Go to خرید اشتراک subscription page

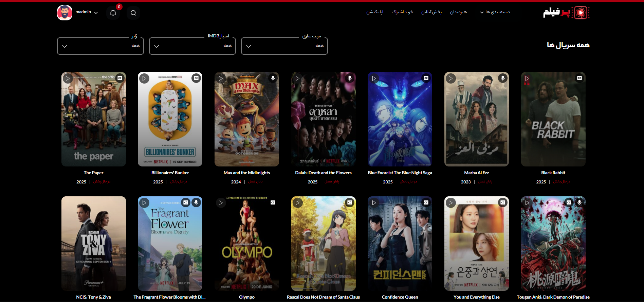(402, 12)
